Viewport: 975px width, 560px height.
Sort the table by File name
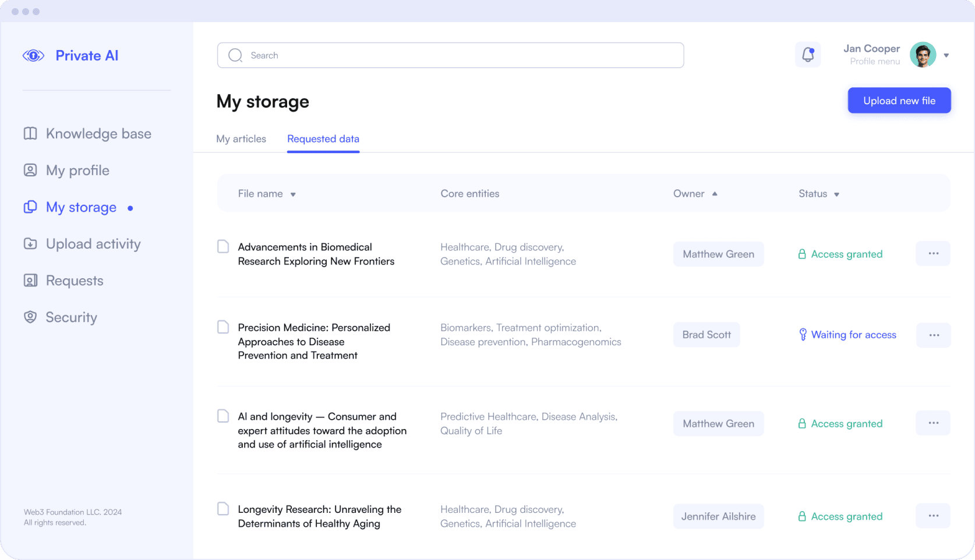coord(267,194)
